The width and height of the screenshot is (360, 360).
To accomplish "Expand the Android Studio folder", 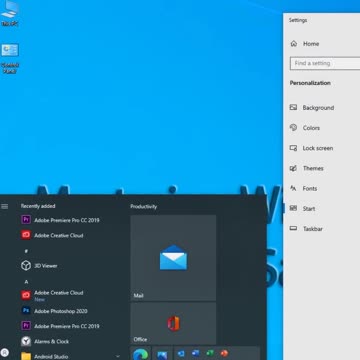I will click(118, 356).
